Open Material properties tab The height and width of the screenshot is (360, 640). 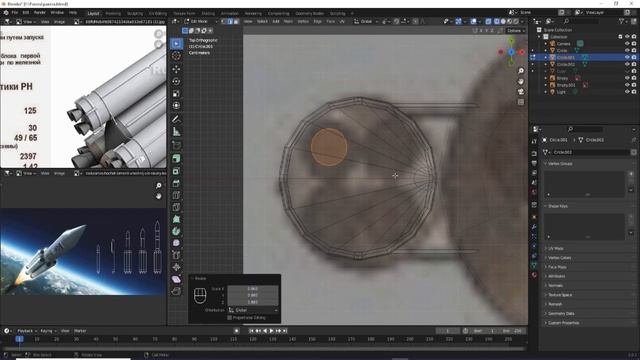pos(534,275)
